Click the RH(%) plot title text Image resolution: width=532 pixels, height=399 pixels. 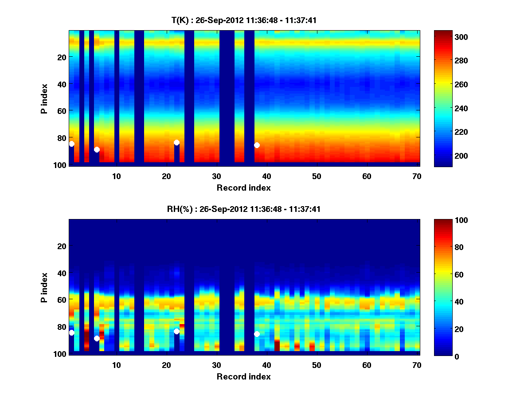click(x=243, y=209)
